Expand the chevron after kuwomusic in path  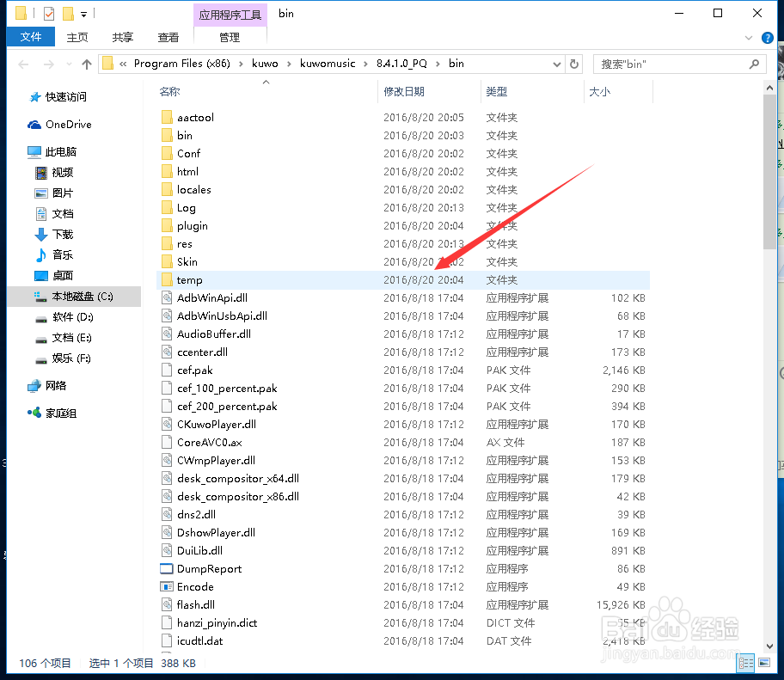coord(365,64)
